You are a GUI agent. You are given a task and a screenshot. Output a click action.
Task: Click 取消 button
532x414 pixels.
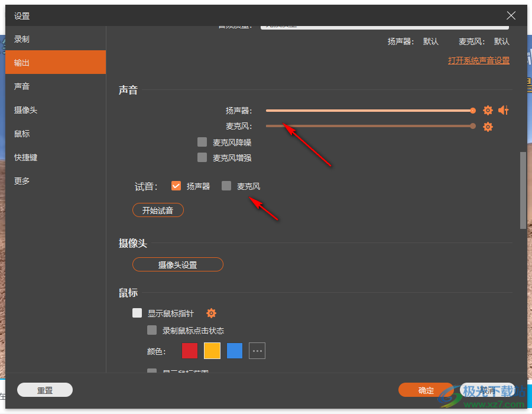point(487,390)
